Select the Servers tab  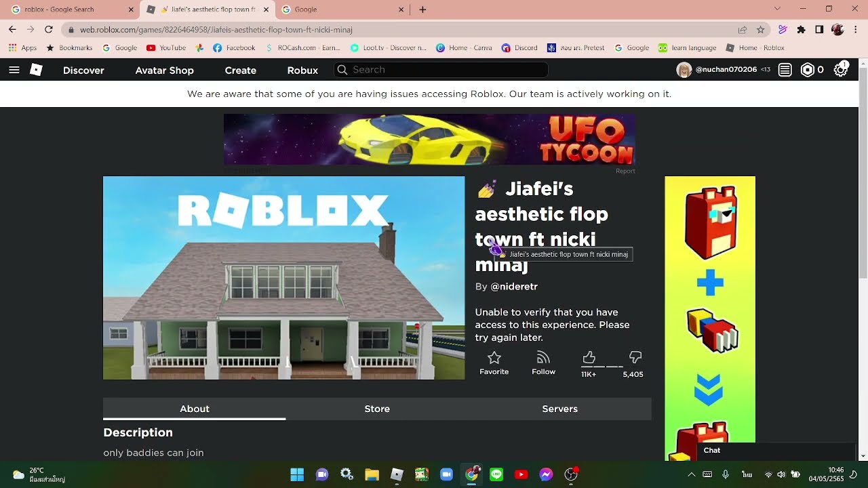tap(560, 409)
